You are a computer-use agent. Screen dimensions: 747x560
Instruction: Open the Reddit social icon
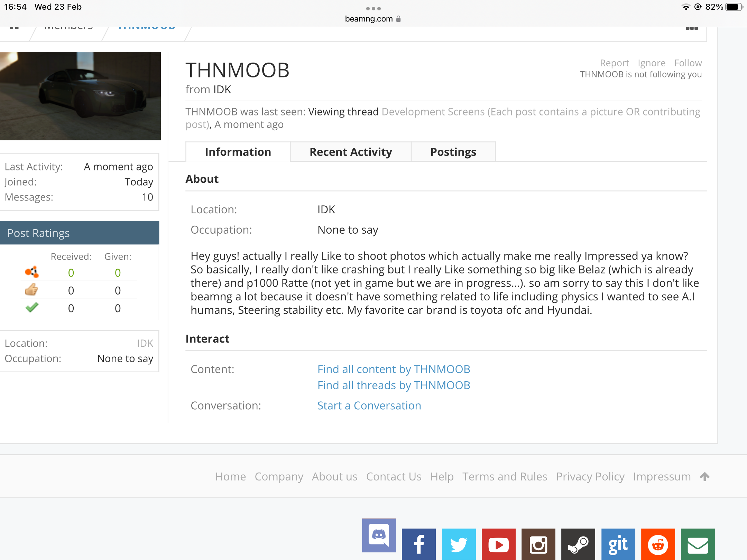[x=658, y=544]
